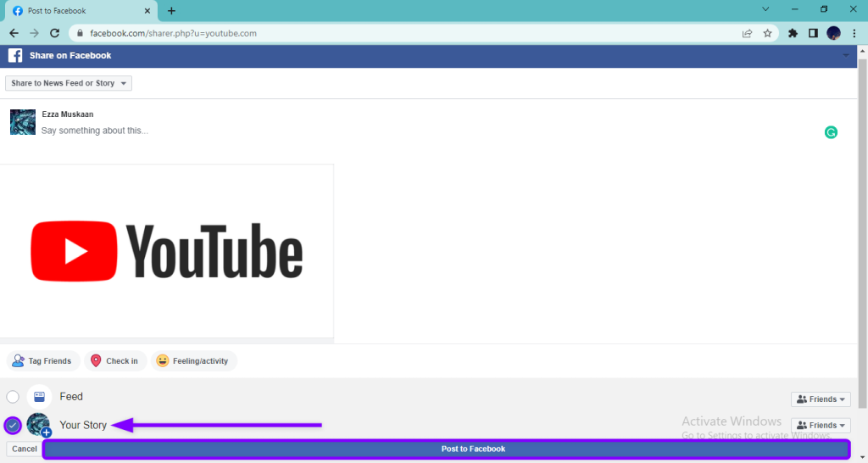
Task: Click the Facebook logo in the blue header
Action: pyautogui.click(x=14, y=56)
